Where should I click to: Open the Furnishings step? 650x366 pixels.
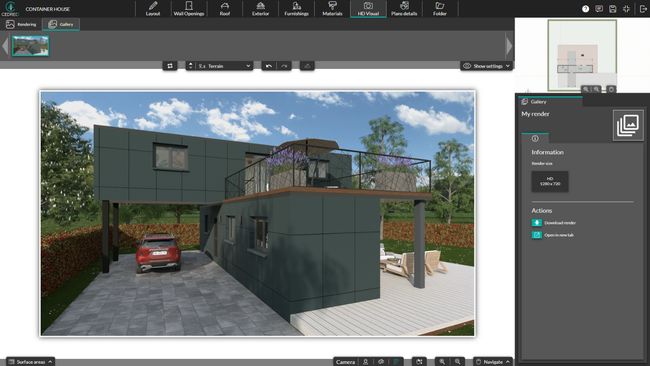(296, 9)
